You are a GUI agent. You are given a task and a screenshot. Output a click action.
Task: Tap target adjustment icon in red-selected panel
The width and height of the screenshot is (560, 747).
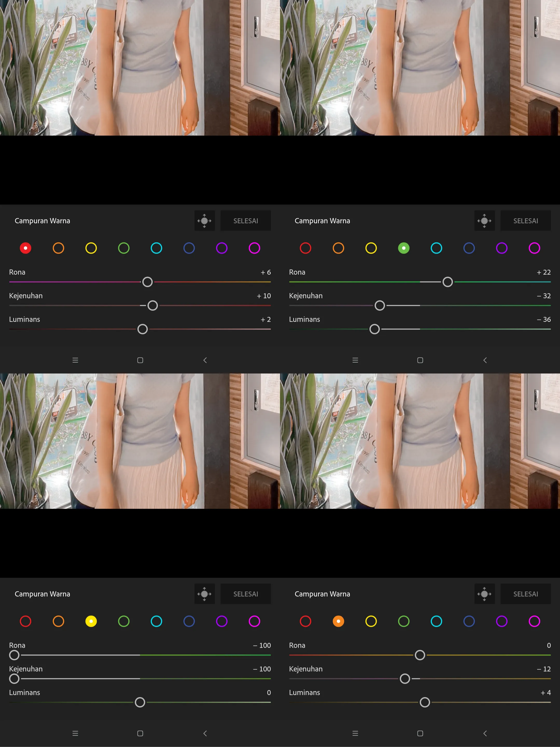[204, 220]
